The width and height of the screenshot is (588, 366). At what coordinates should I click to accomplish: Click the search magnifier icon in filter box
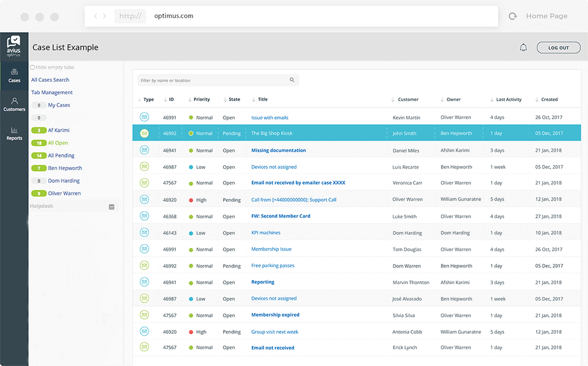pos(292,80)
